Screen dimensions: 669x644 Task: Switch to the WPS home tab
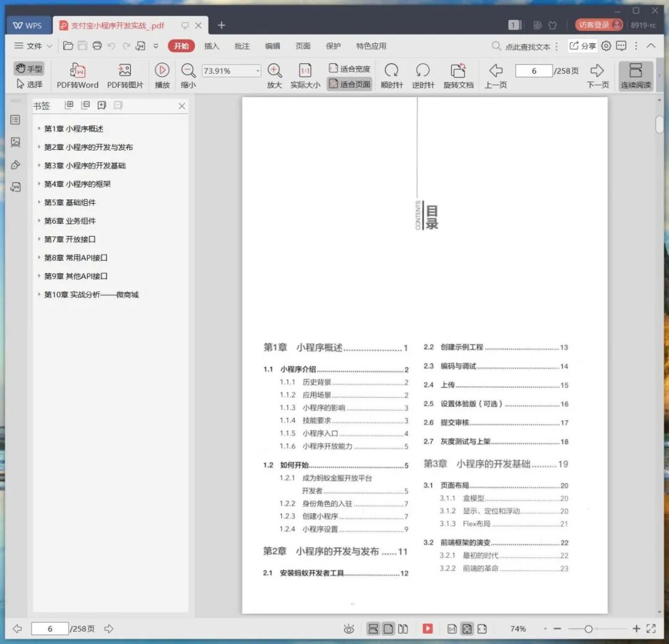[x=28, y=25]
